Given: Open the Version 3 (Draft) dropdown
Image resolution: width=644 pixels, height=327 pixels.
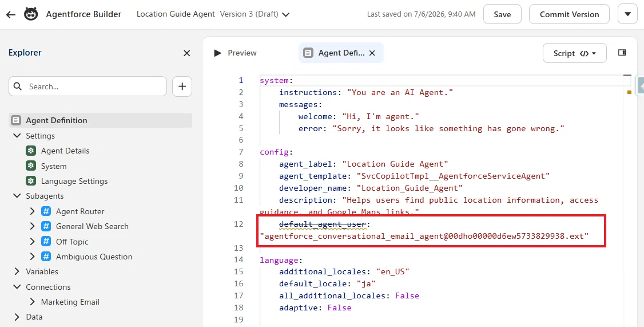Looking at the screenshot, I should pyautogui.click(x=255, y=14).
